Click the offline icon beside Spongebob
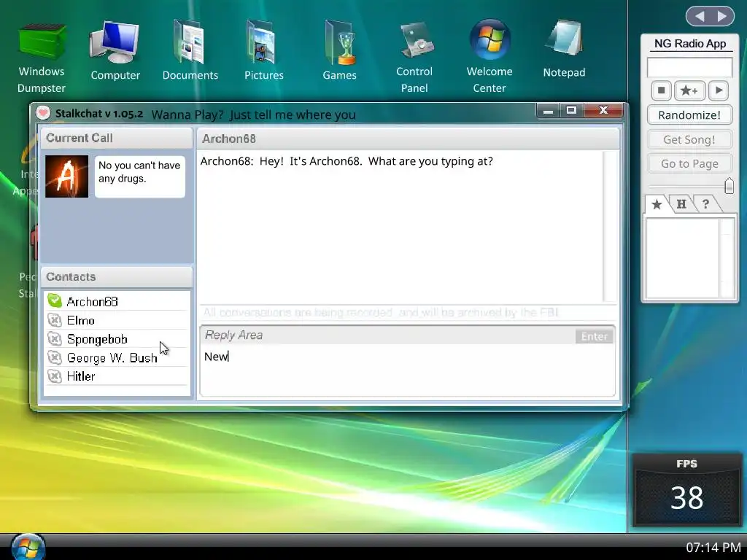Screen dimensions: 747x560 click(x=55, y=338)
